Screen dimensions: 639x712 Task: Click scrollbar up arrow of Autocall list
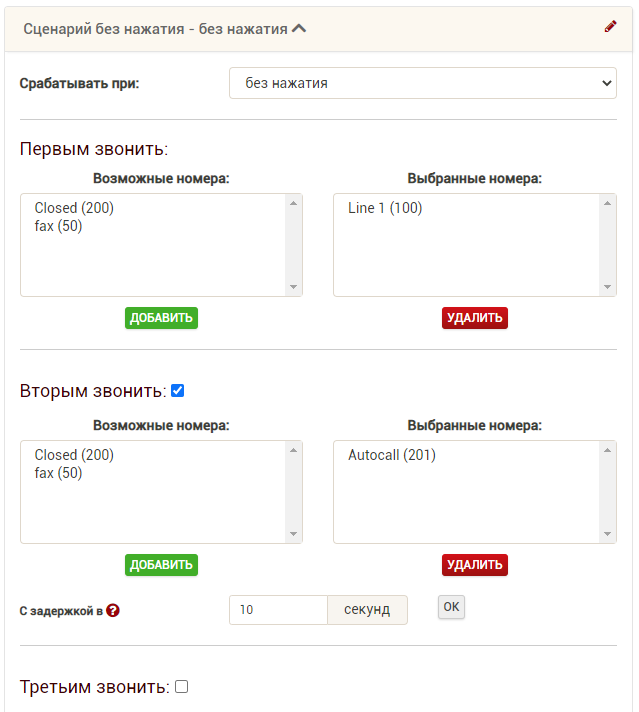tap(607, 451)
